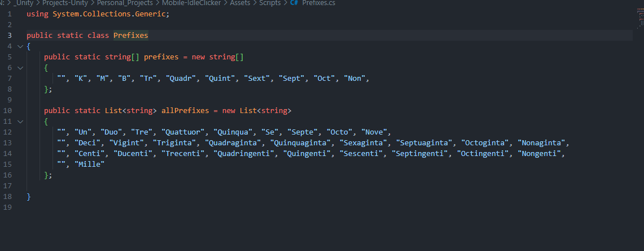Click the "Octo" string literal on line 12
The height and width of the screenshot is (251, 644).
pos(340,132)
